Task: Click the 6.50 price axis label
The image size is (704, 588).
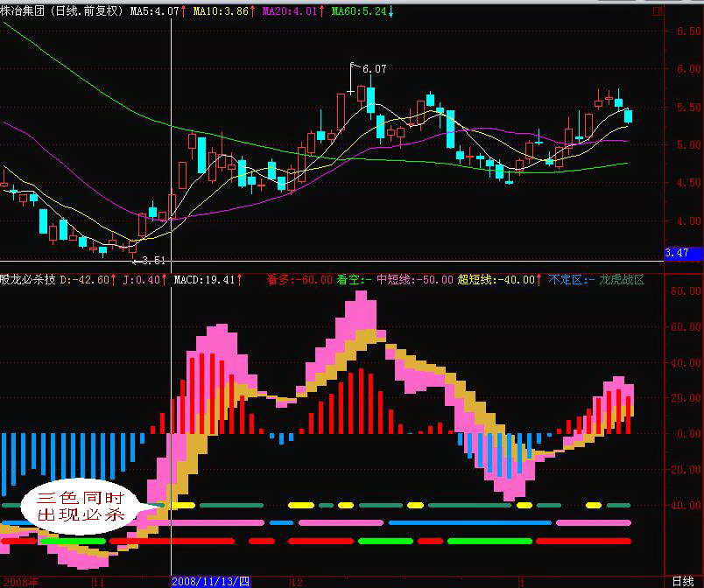Action: pyautogui.click(x=688, y=31)
